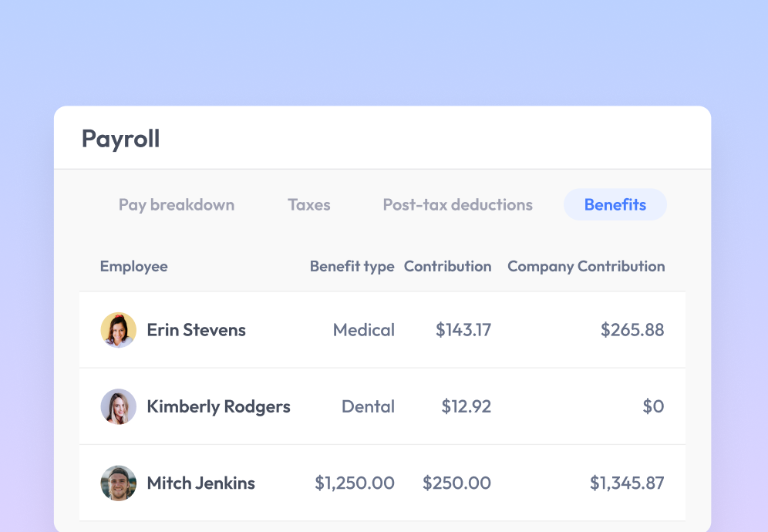
Task: Select employee name Mitch Jenkins
Action: click(x=200, y=483)
